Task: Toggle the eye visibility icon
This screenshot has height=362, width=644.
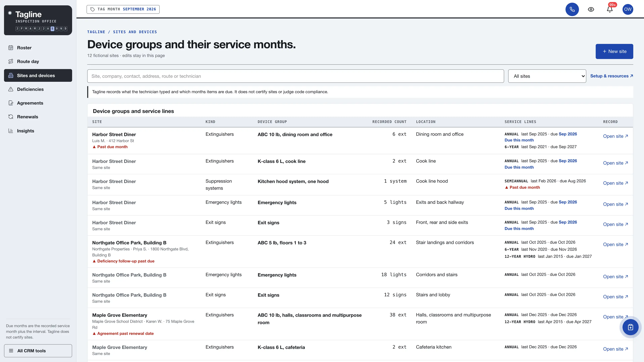Action: point(591,9)
